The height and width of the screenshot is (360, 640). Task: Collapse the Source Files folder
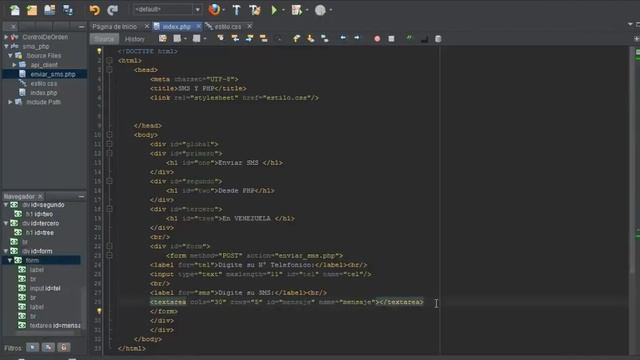[x=10, y=56]
